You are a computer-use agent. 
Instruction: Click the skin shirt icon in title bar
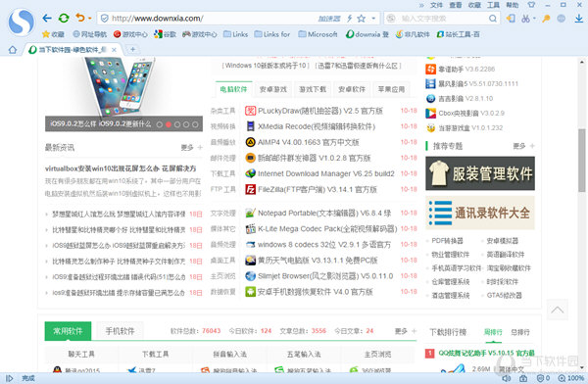(x=531, y=5)
